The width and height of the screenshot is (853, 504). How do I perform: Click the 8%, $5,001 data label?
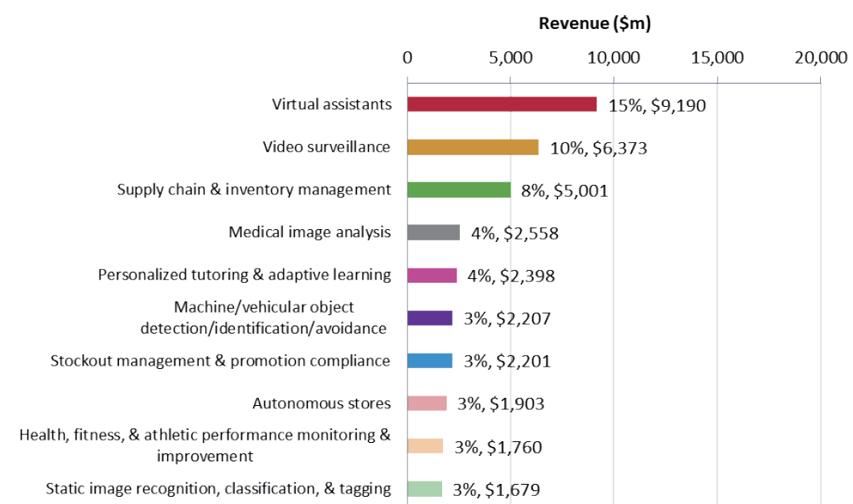(x=564, y=191)
